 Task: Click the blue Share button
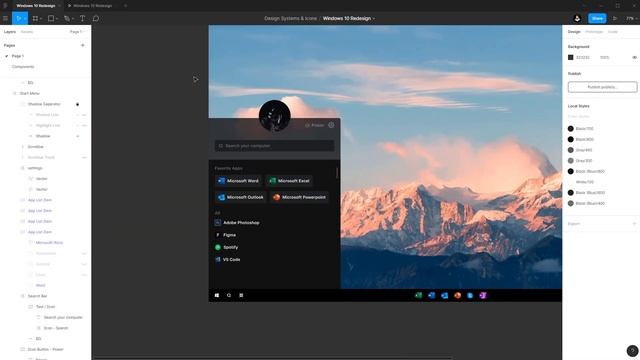(x=597, y=18)
